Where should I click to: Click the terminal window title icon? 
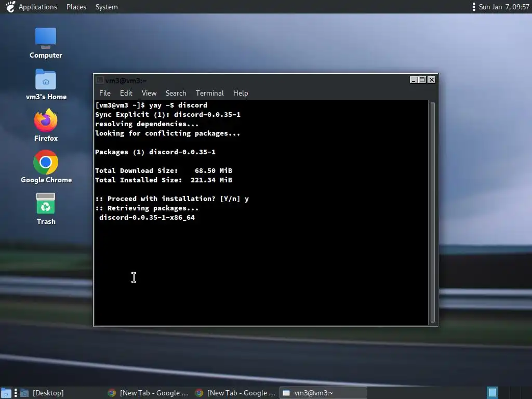pos(99,80)
